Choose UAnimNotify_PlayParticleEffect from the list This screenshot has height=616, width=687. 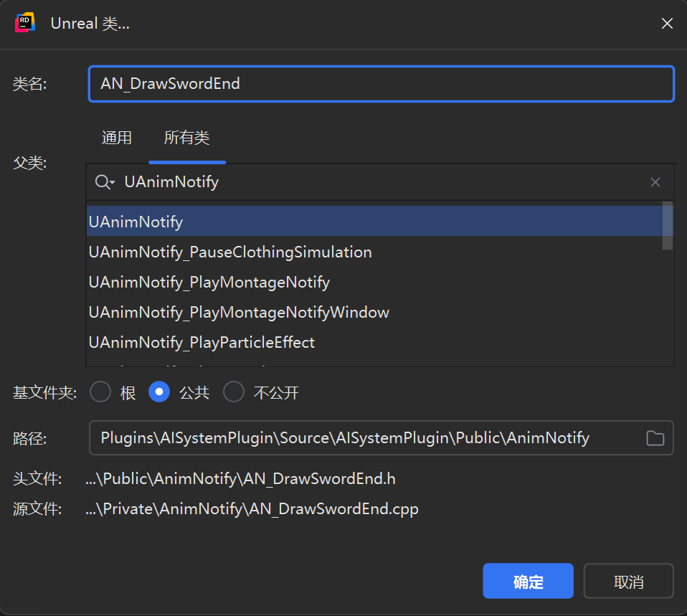coord(202,342)
